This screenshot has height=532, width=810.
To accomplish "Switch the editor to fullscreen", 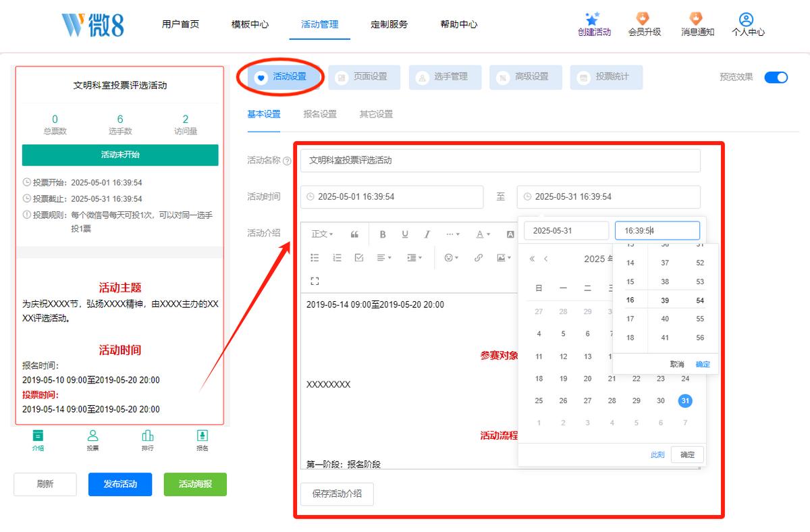I will [x=315, y=280].
